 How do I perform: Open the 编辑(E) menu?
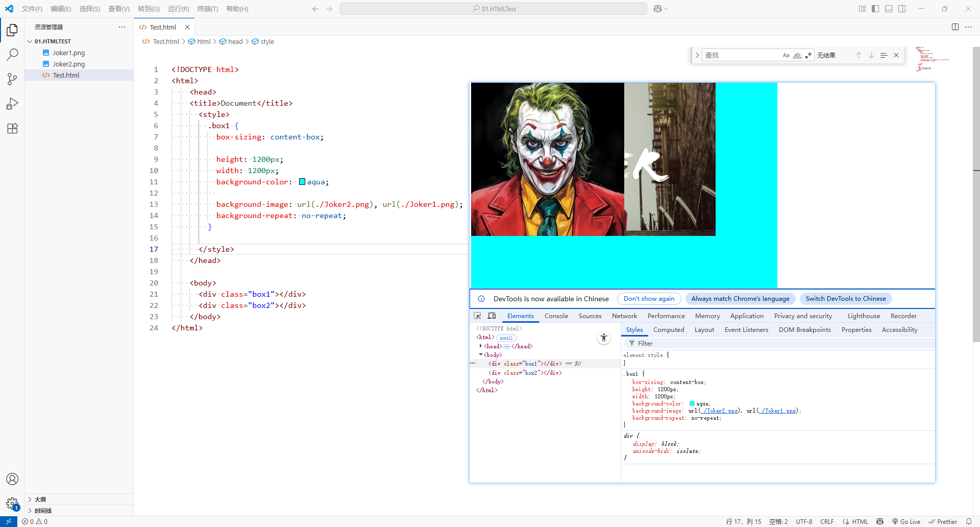pyautogui.click(x=61, y=9)
